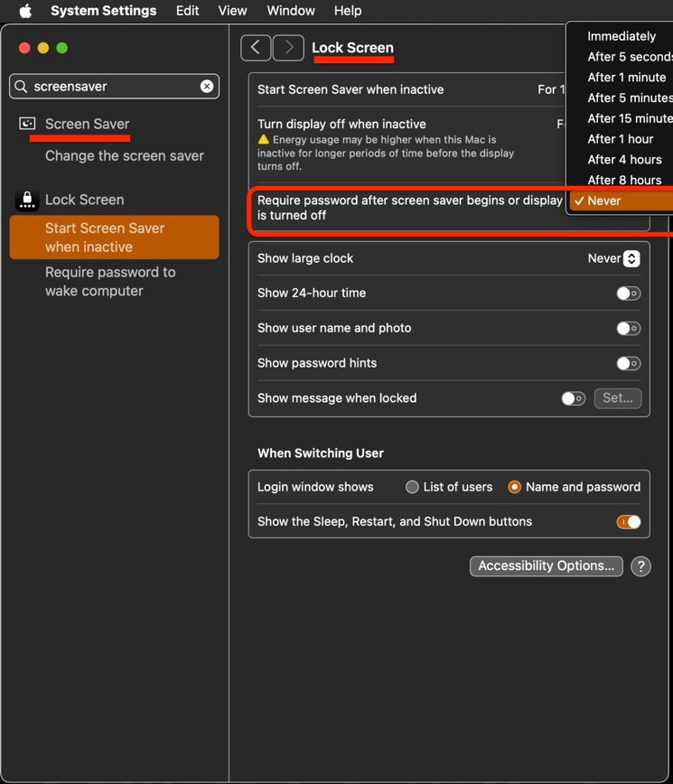
Task: Select List of users radio button
Action: [x=412, y=487]
